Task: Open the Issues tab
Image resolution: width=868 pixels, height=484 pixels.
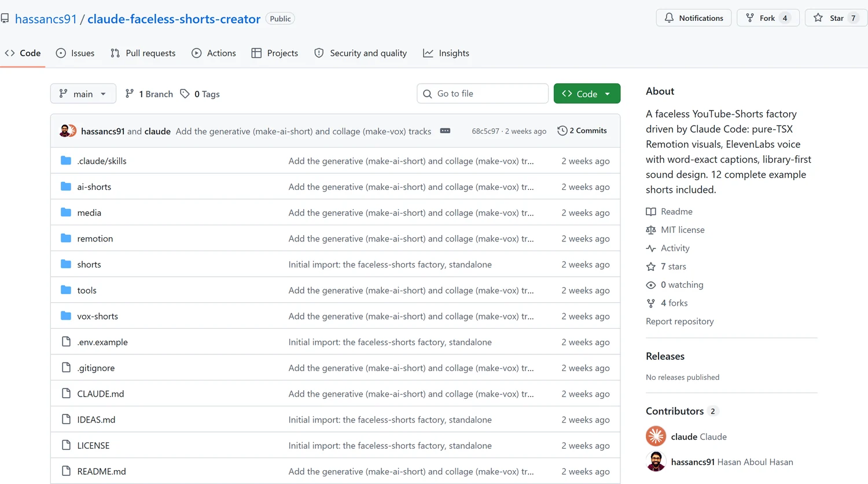Action: (x=75, y=53)
